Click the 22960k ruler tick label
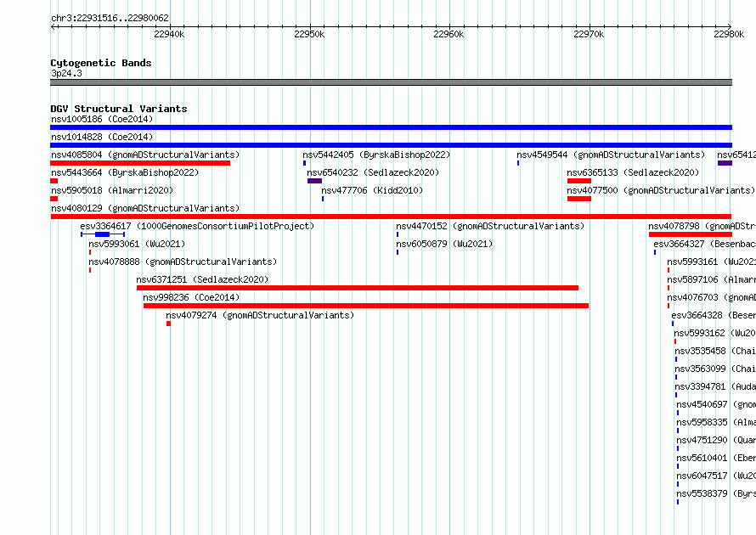756x535 pixels. coord(449,34)
